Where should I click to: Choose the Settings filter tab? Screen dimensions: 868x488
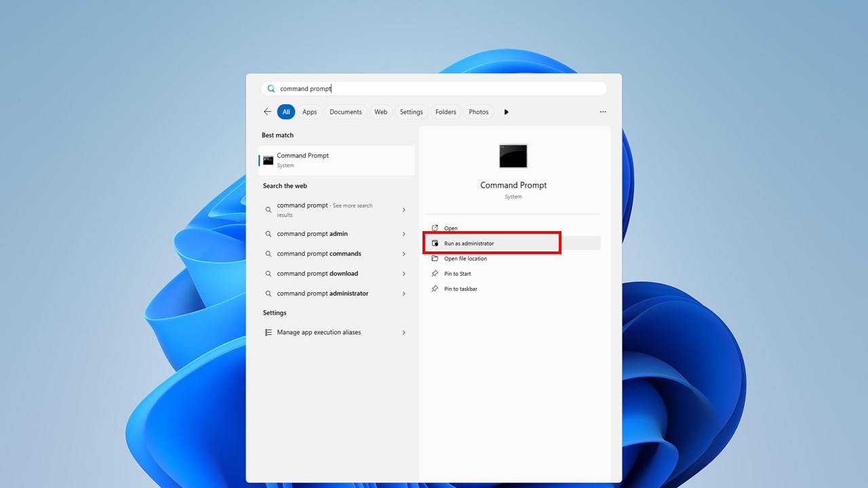click(x=411, y=112)
